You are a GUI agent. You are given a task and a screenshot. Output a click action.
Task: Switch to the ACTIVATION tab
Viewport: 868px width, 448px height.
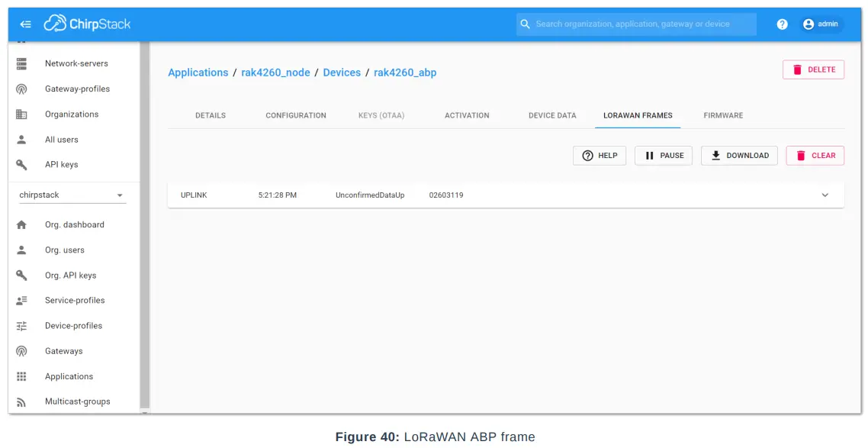[x=466, y=115]
